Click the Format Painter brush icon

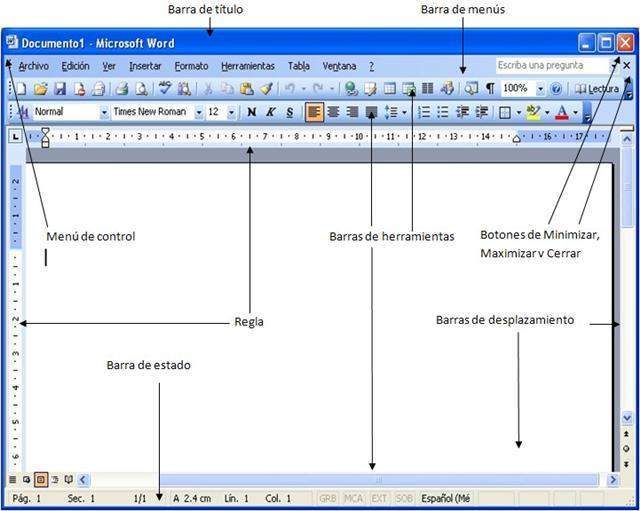[x=266, y=89]
